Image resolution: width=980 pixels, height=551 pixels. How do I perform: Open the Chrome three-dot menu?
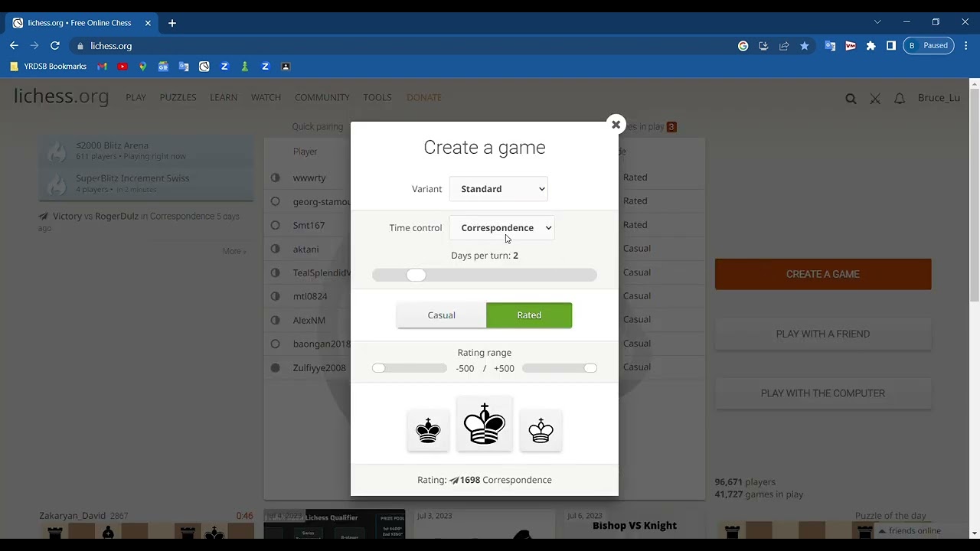click(x=965, y=46)
